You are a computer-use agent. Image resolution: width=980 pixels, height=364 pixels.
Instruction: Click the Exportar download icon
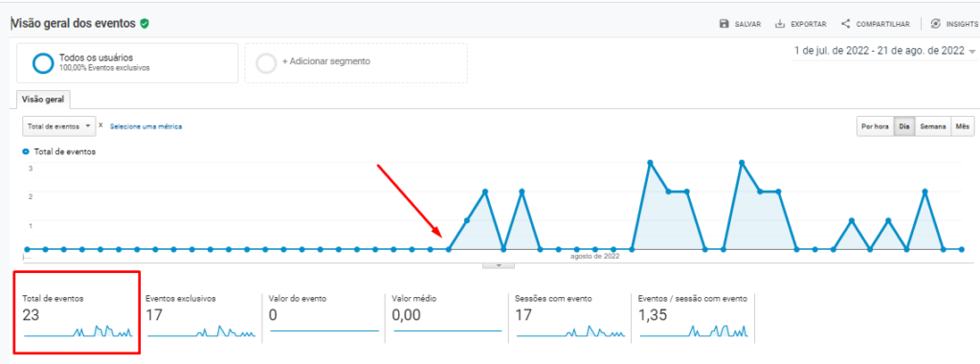pos(779,24)
